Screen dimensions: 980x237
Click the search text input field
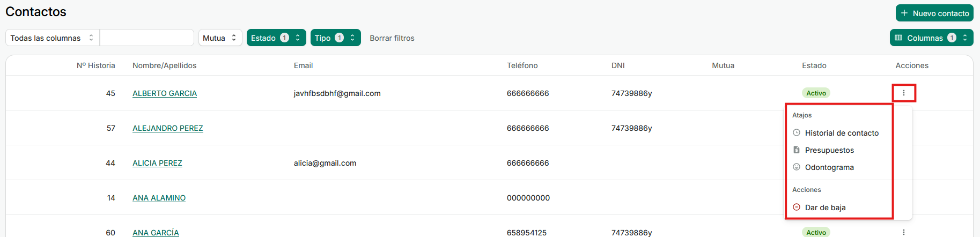tap(146, 38)
